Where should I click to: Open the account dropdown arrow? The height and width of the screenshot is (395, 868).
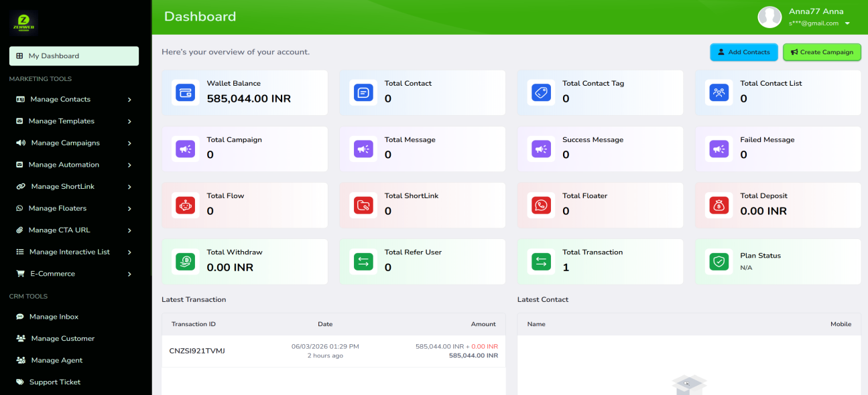tap(847, 23)
